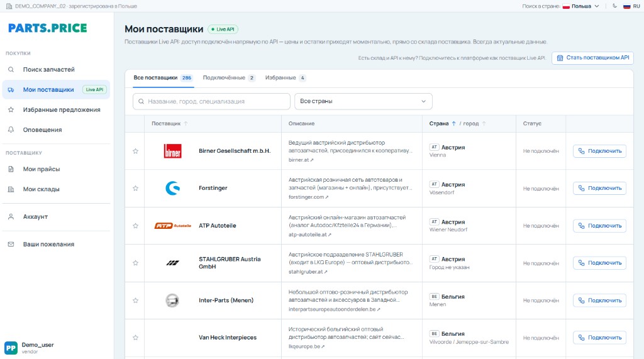
Task: Click the Live API badge beside title
Action: (x=223, y=29)
